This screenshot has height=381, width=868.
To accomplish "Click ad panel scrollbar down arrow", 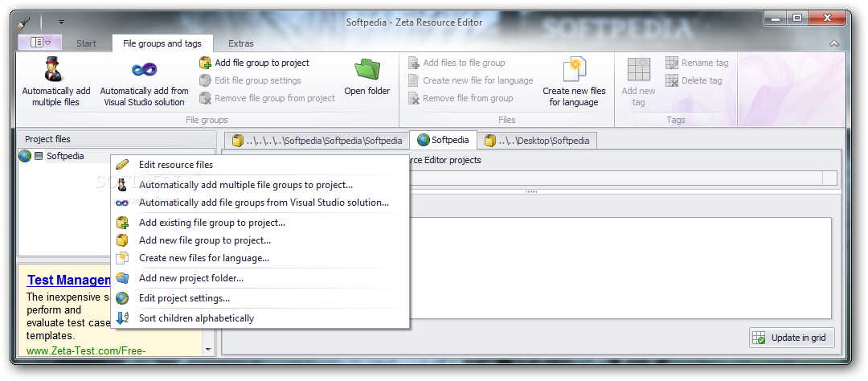I will point(208,350).
